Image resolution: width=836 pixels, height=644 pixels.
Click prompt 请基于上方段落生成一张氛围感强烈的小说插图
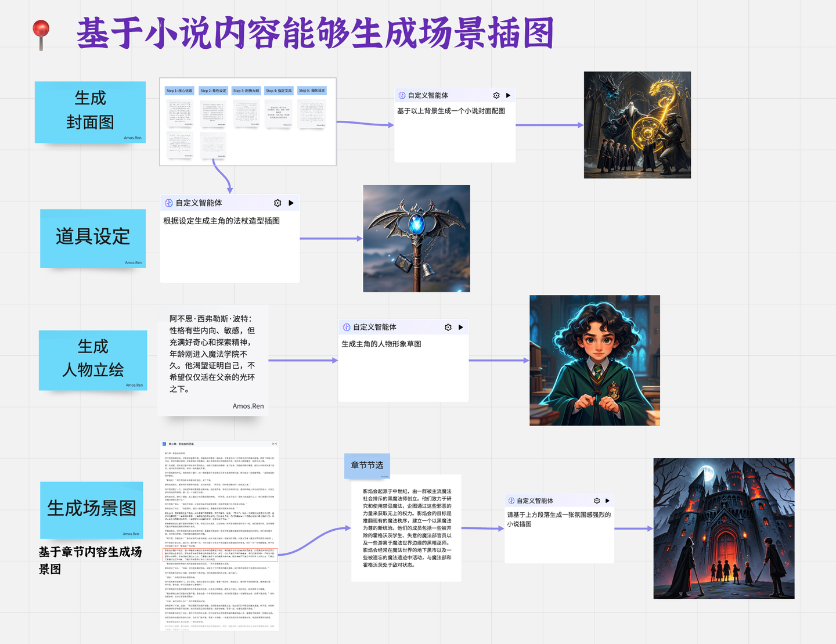coord(558,519)
